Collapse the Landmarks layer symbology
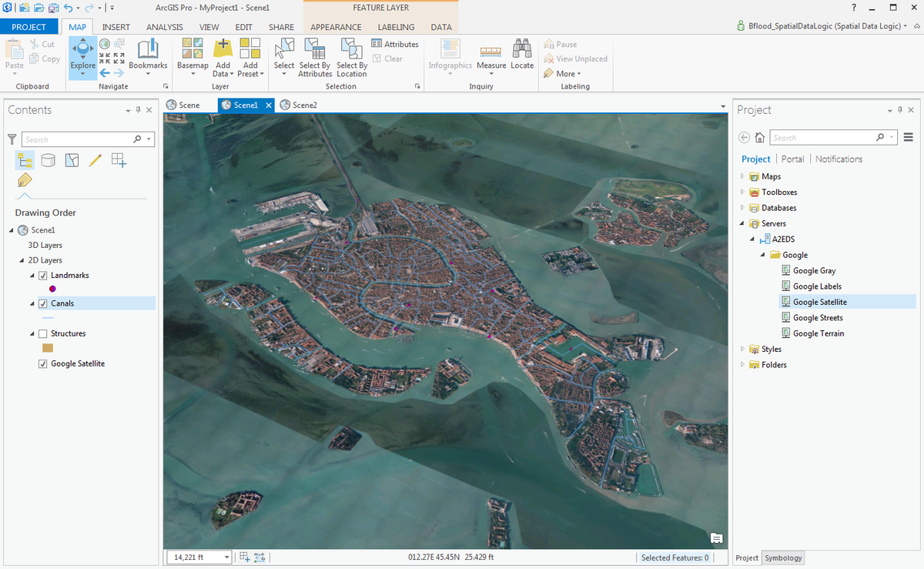 (32, 276)
